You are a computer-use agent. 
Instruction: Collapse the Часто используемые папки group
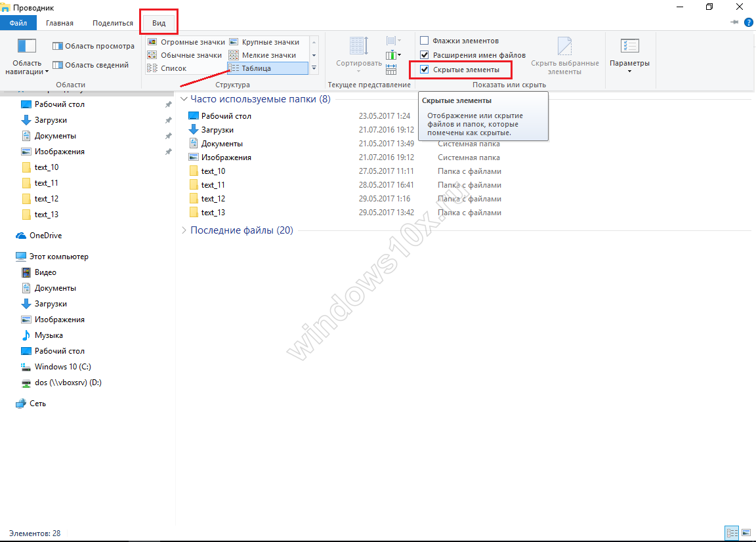(x=184, y=99)
